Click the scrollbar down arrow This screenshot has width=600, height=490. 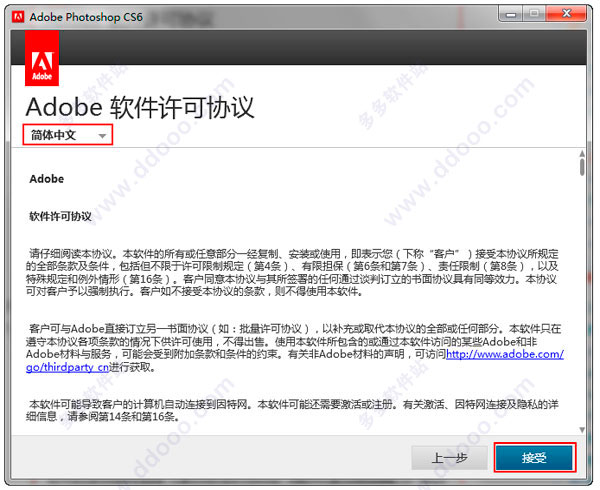pyautogui.click(x=582, y=430)
